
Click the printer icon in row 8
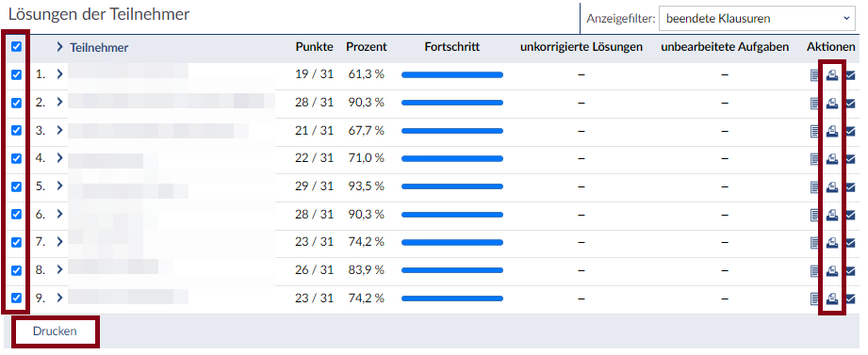(831, 271)
